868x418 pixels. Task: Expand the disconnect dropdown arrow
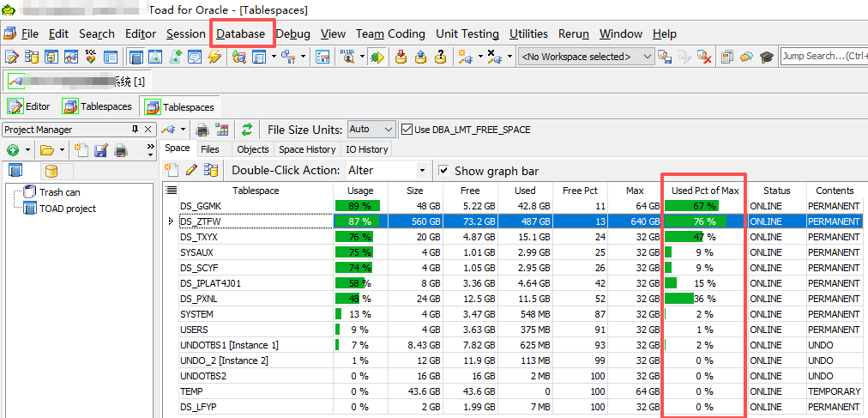coord(509,57)
